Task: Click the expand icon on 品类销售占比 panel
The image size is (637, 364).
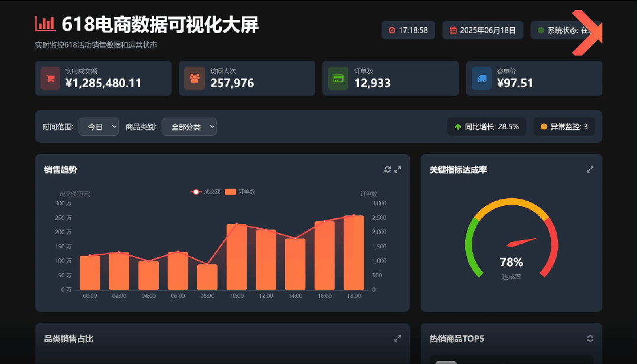Action: [398, 339]
